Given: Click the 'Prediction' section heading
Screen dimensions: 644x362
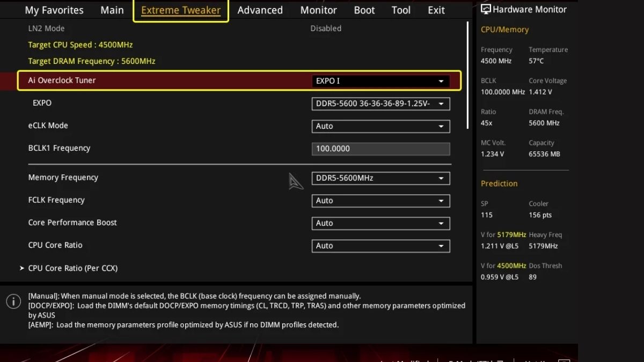Looking at the screenshot, I should coord(499,184).
